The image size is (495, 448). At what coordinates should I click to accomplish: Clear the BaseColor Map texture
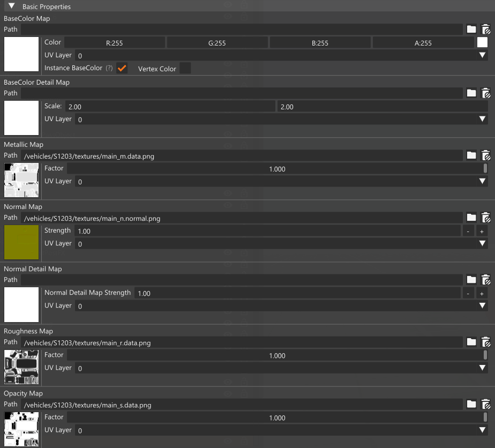(x=485, y=29)
